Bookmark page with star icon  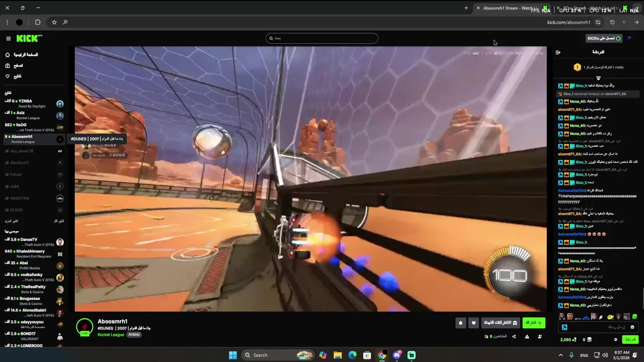point(54,22)
